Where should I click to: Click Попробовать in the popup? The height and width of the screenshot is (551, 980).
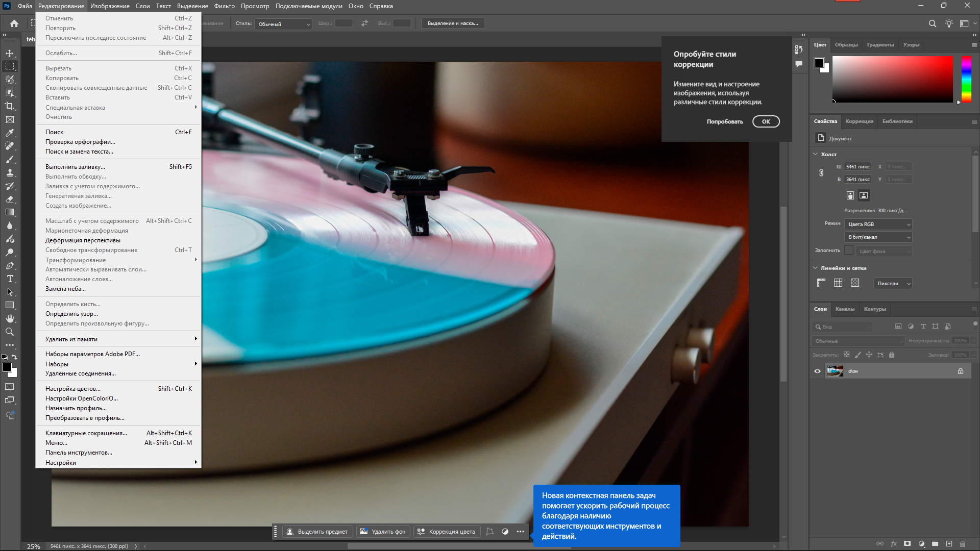coord(725,121)
